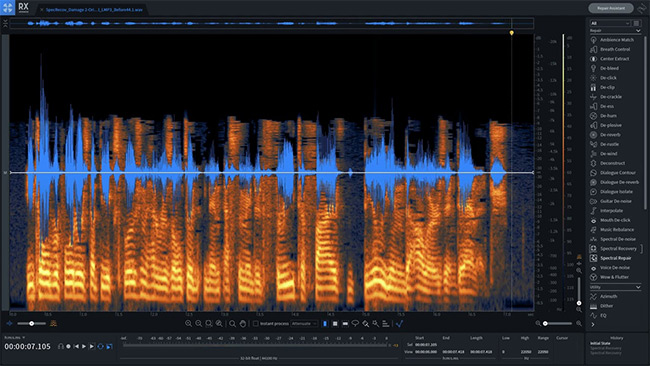650x366 pixels.
Task: Play the selection only
Action: click(92, 347)
